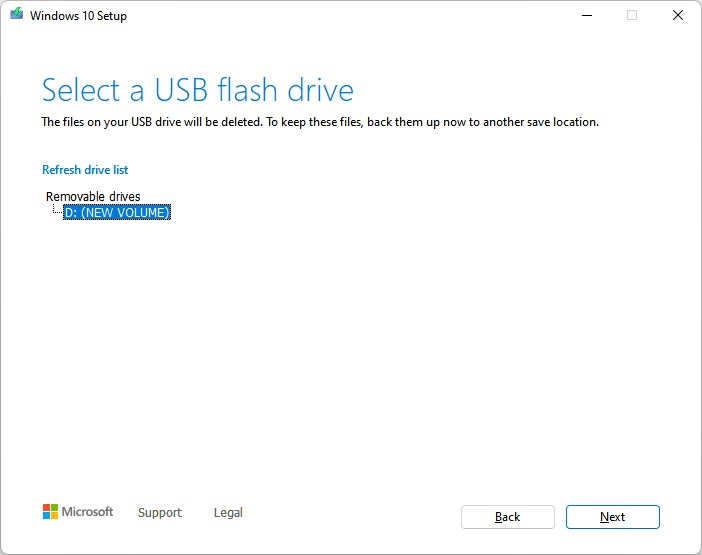Select the D: (NEW VOLUME) drive
Image resolution: width=702 pixels, height=555 pixels.
[117, 213]
